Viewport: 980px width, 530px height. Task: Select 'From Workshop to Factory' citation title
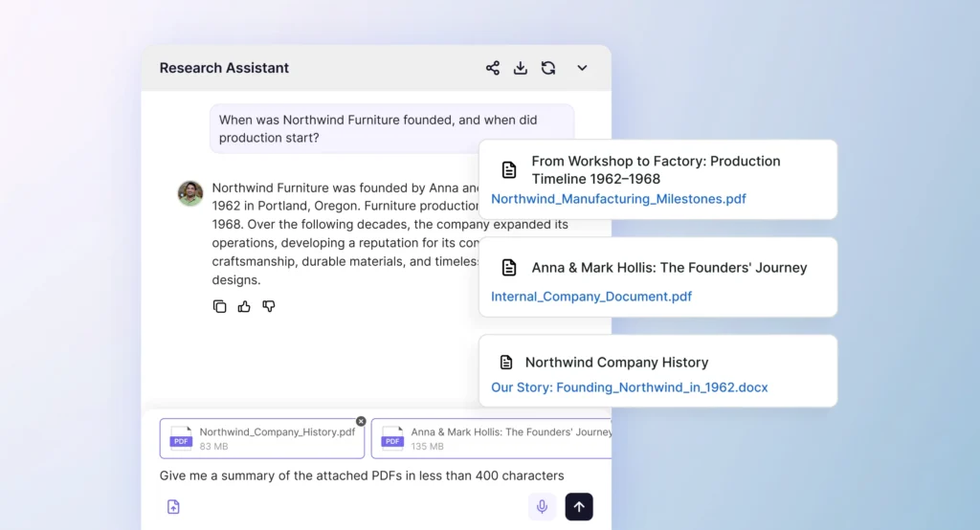point(656,170)
